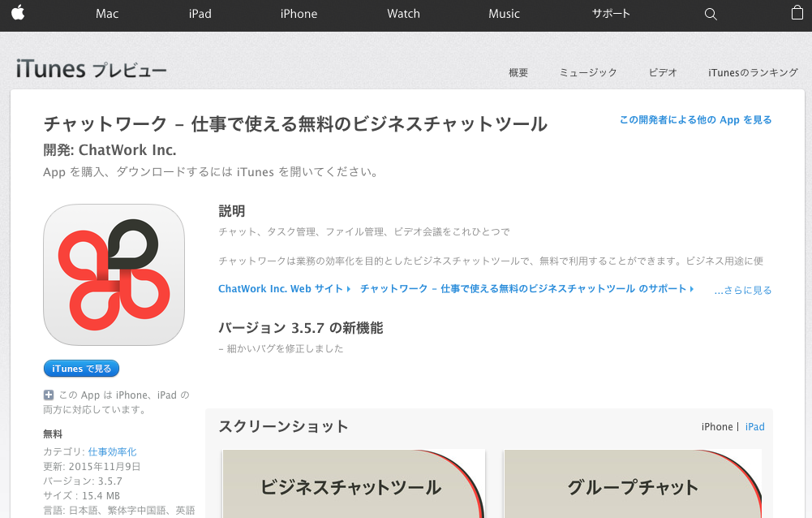This screenshot has width=812, height=518.
Task: Click the Apple logo icon
Action: coord(18,13)
